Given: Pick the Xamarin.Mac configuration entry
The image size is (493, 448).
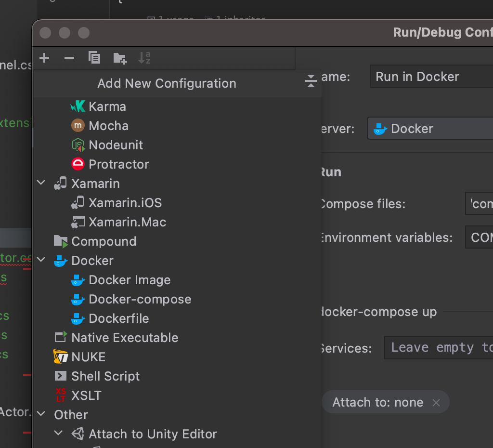Looking at the screenshot, I should (127, 222).
